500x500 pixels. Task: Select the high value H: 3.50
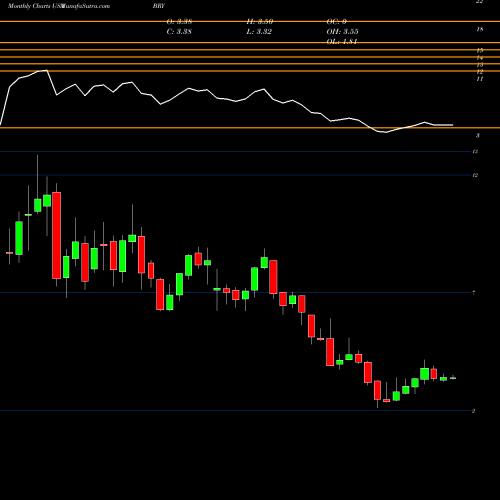pos(260,22)
